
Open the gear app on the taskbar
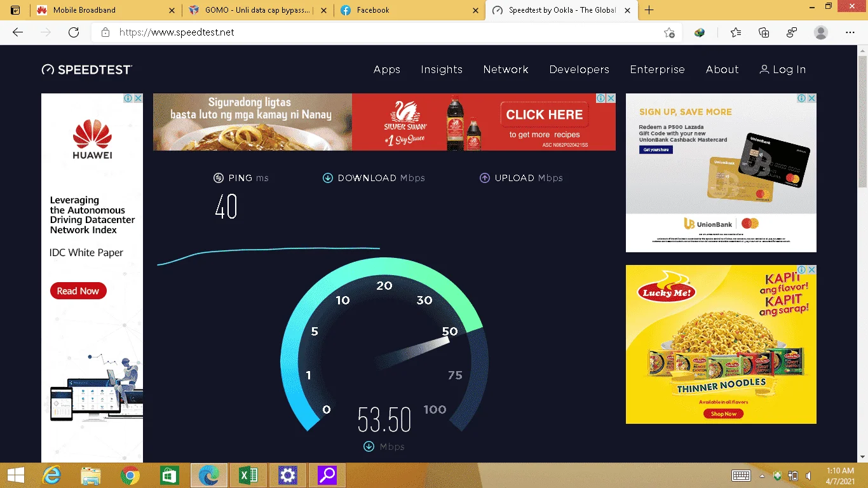point(288,475)
